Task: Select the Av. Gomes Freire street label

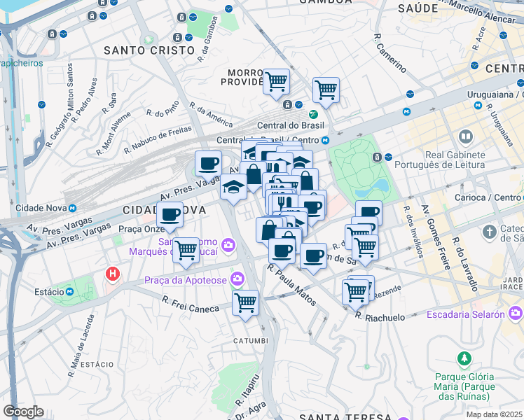Action: (x=436, y=237)
